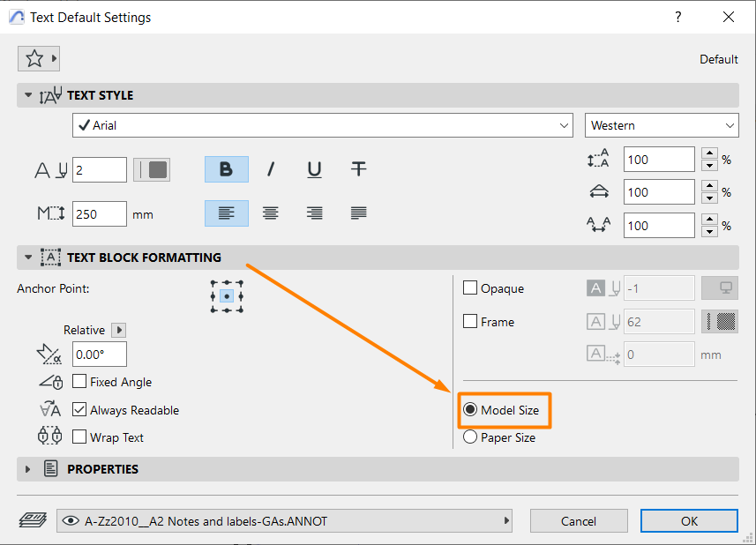Expand the PROPERTIES panel
The height and width of the screenshot is (545, 756).
[x=27, y=468]
